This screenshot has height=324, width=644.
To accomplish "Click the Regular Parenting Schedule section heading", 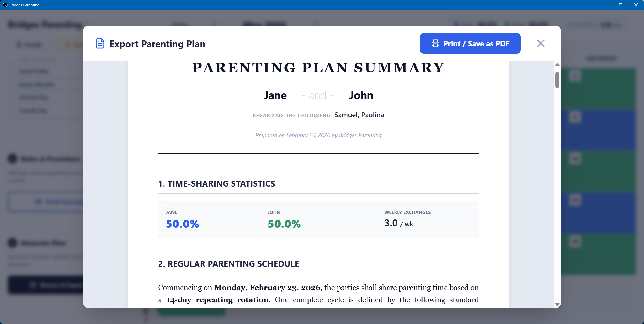I will pos(228,264).
